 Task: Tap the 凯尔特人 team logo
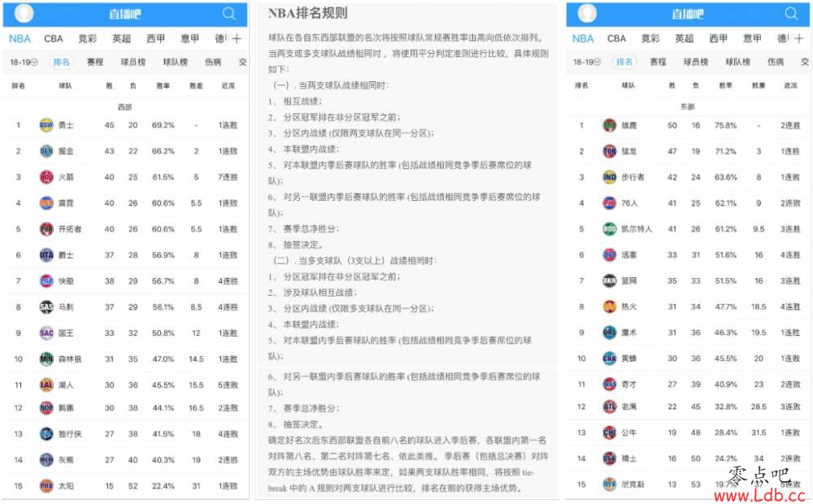(x=609, y=228)
